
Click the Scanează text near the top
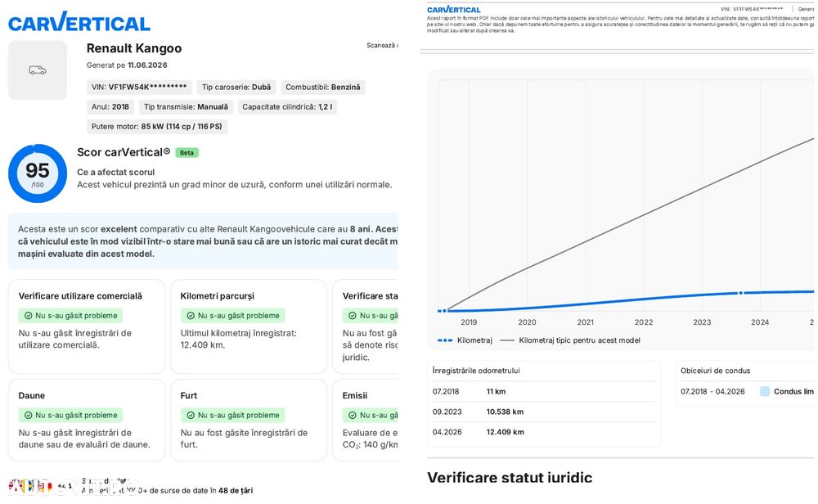382,45
